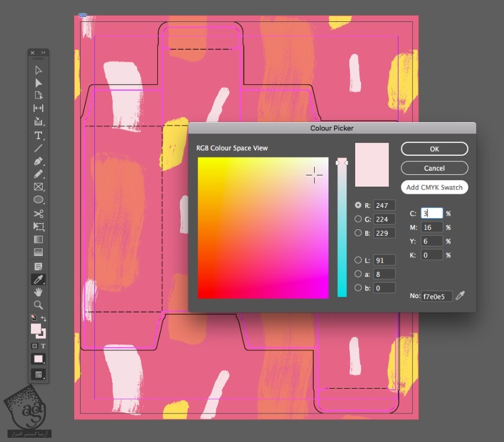Select the Gradient Swatch tool

click(x=39, y=239)
